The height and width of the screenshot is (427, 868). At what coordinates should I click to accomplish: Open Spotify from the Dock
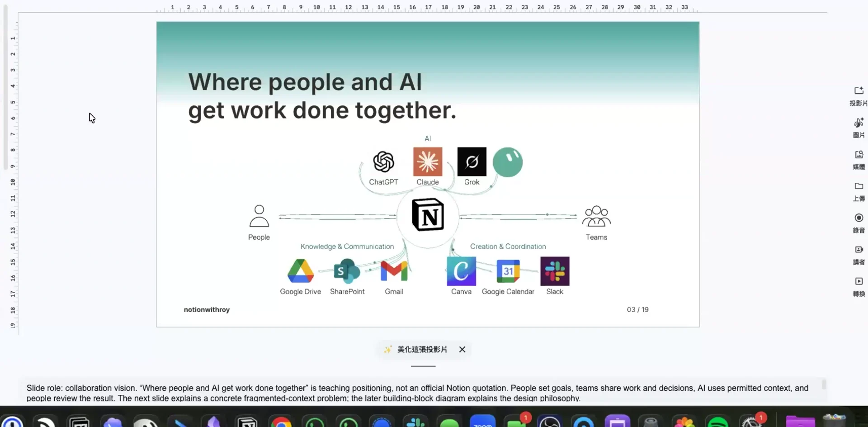click(717, 421)
